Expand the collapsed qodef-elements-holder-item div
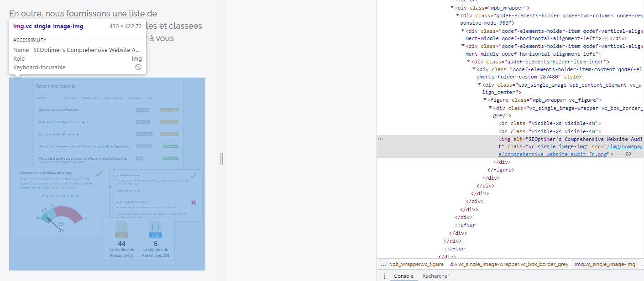 (x=463, y=31)
